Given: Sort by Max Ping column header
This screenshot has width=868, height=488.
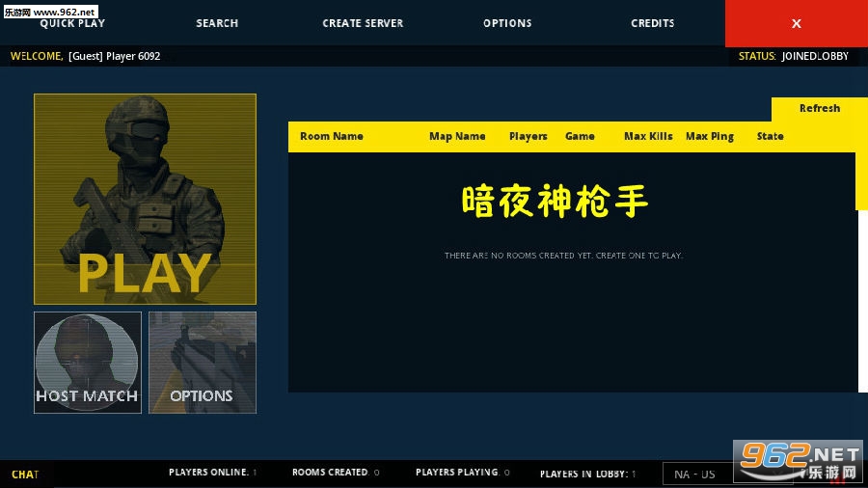Looking at the screenshot, I should [710, 136].
